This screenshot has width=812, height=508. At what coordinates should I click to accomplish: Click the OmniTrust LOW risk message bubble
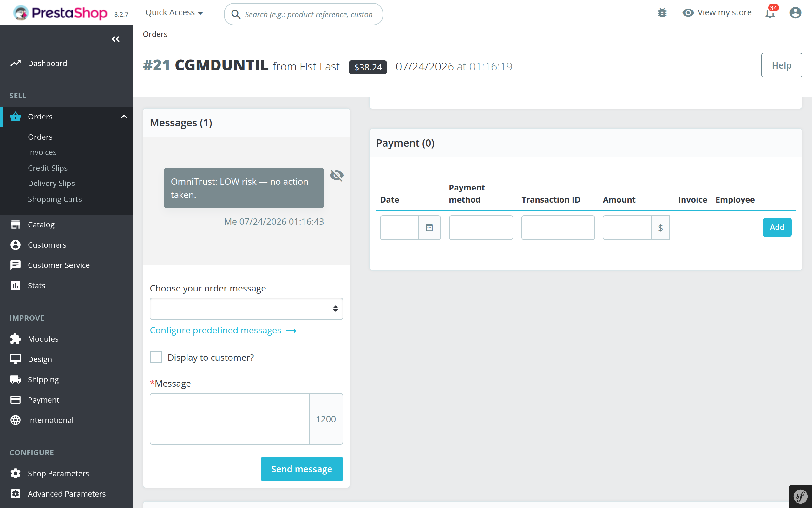244,188
